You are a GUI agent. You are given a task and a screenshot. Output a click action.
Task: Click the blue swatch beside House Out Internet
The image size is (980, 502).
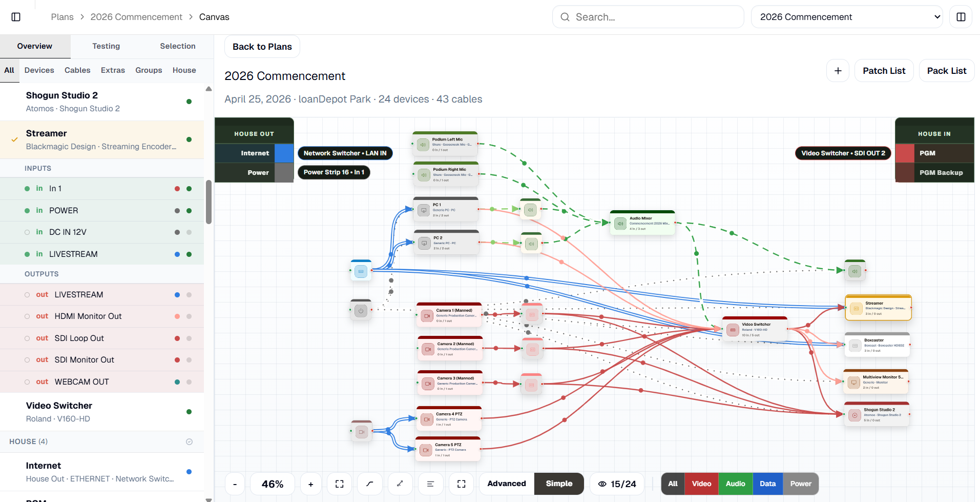[284, 153]
